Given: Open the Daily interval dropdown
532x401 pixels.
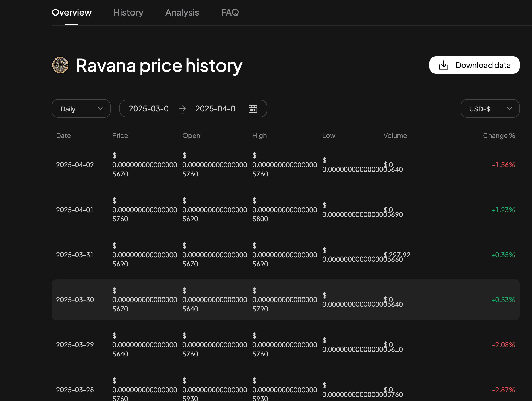Looking at the screenshot, I should click(x=81, y=108).
